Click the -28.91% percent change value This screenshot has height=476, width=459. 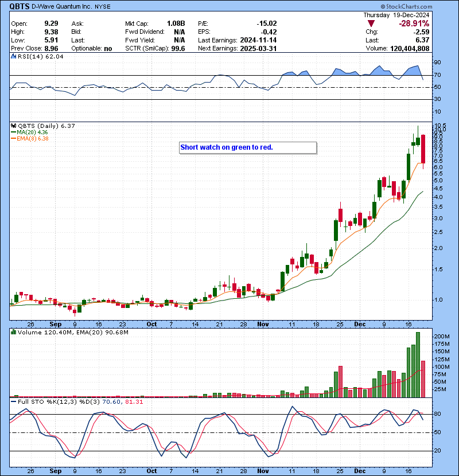[x=414, y=24]
